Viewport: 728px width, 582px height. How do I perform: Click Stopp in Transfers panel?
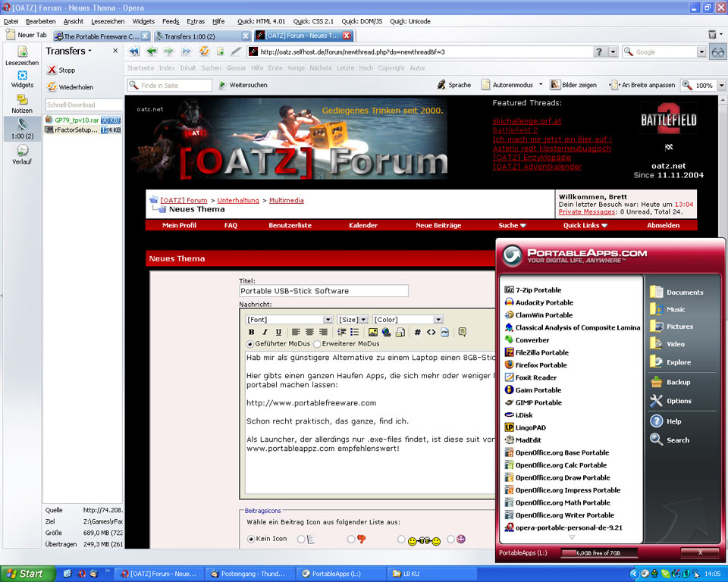coord(61,70)
